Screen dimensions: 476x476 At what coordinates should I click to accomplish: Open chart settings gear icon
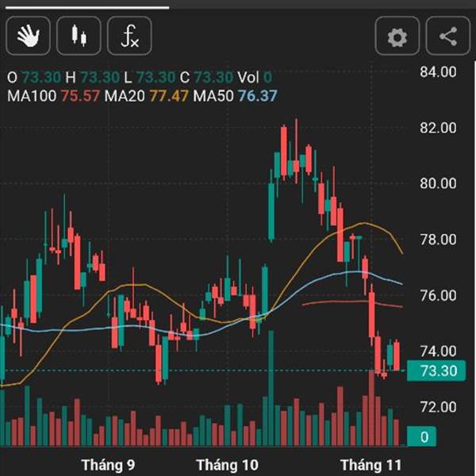coord(397,36)
